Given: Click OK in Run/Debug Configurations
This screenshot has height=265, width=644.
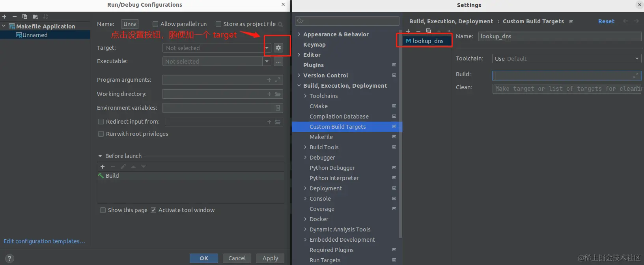Looking at the screenshot, I should point(204,258).
